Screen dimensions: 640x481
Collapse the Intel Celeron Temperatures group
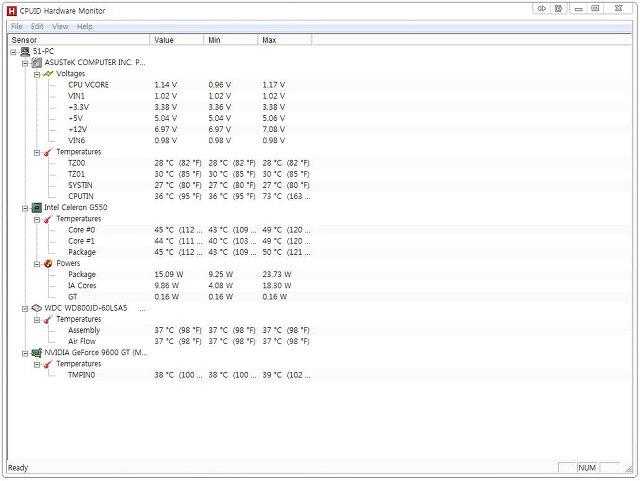(x=37, y=219)
